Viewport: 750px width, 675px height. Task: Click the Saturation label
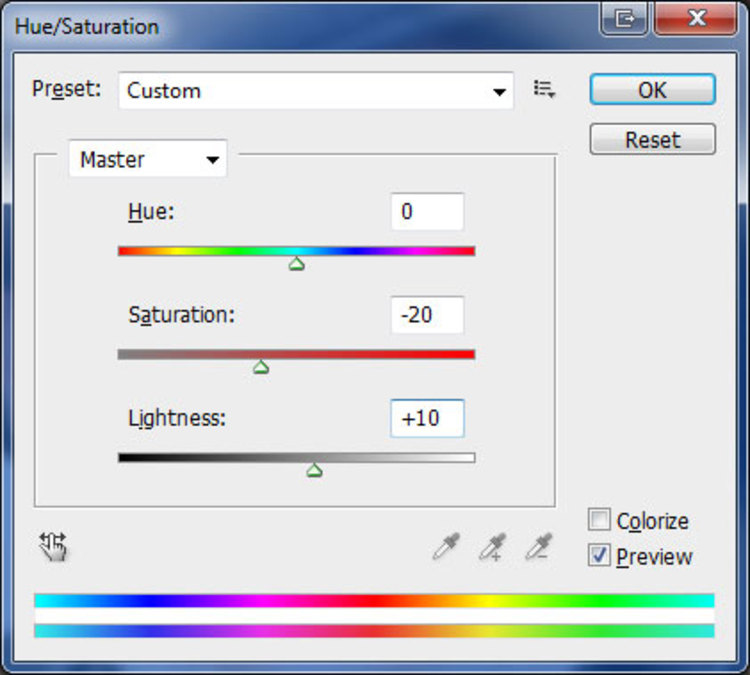181,315
